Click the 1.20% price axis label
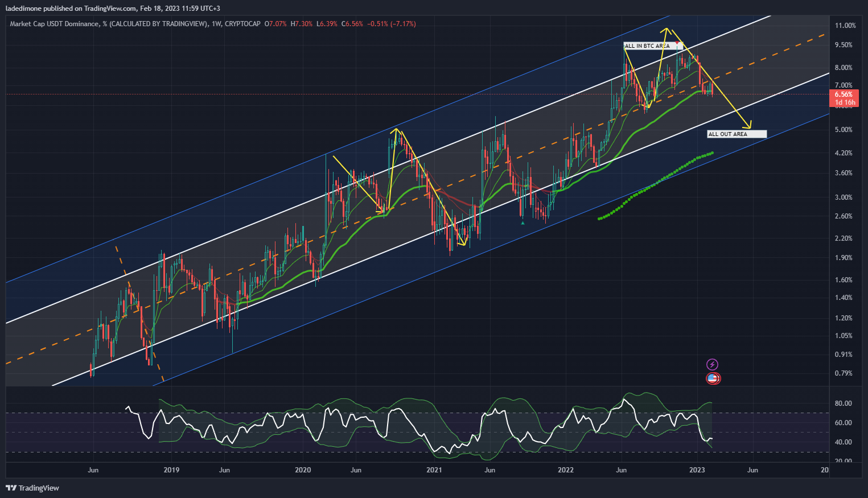Viewport: 868px width, 498px height. coord(844,318)
